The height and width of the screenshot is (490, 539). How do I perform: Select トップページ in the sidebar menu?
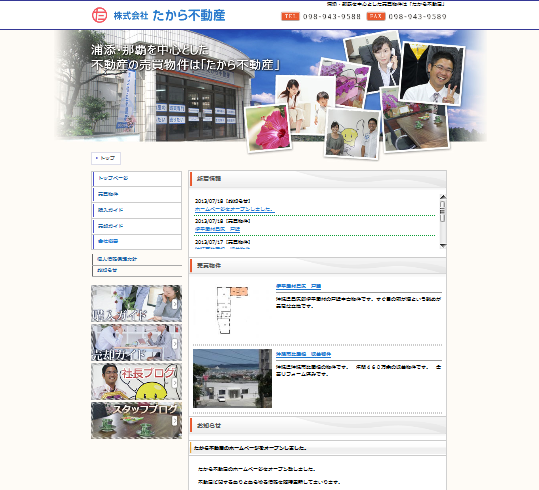tap(137, 178)
